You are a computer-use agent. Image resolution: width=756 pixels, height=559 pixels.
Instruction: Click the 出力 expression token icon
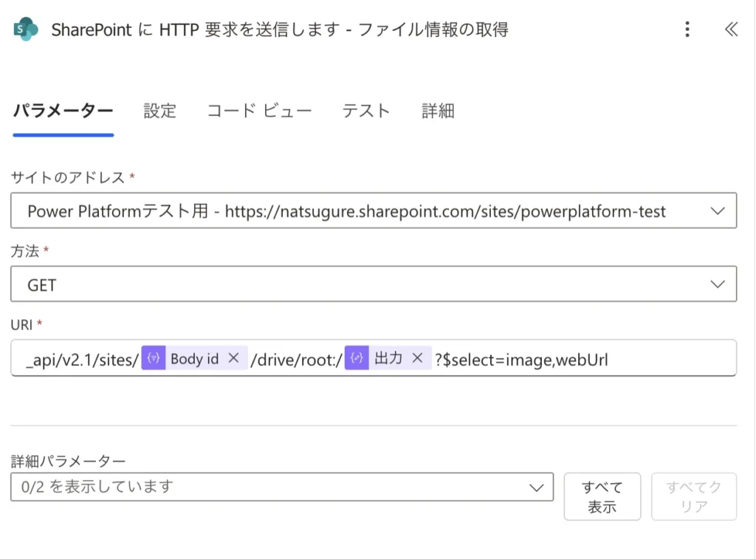click(x=357, y=358)
